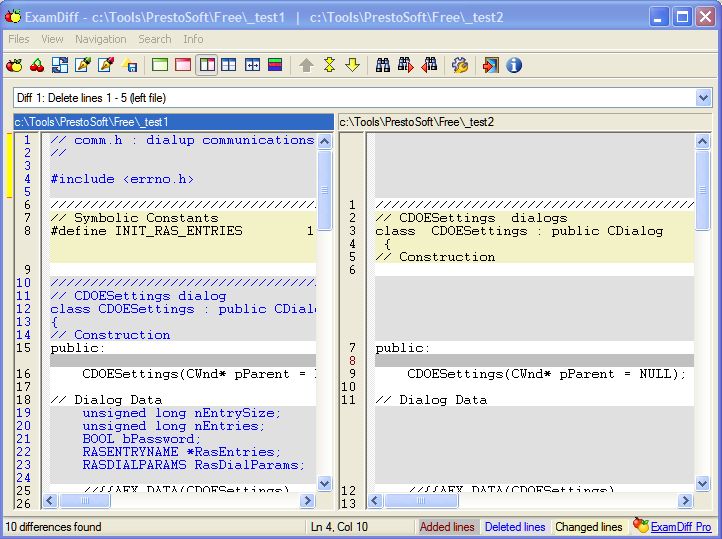Click the Edit first file green pen icon
The width and height of the screenshot is (722, 539).
click(x=83, y=65)
